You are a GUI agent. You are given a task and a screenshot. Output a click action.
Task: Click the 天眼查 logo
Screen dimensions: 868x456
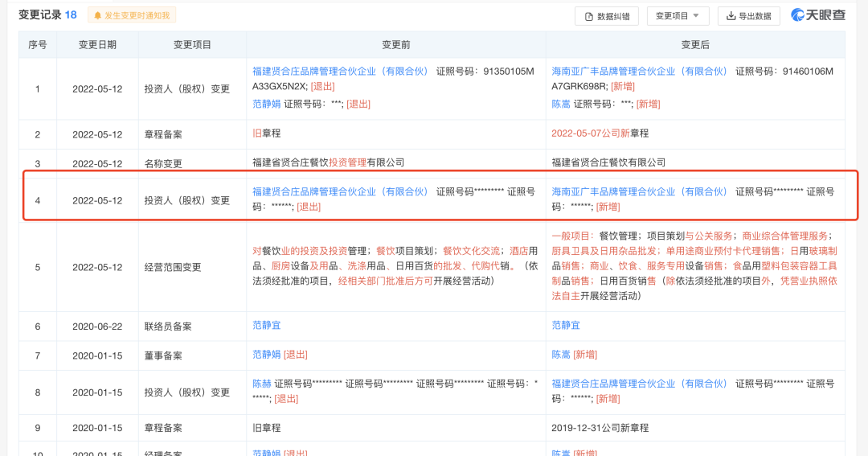pyautogui.click(x=817, y=15)
